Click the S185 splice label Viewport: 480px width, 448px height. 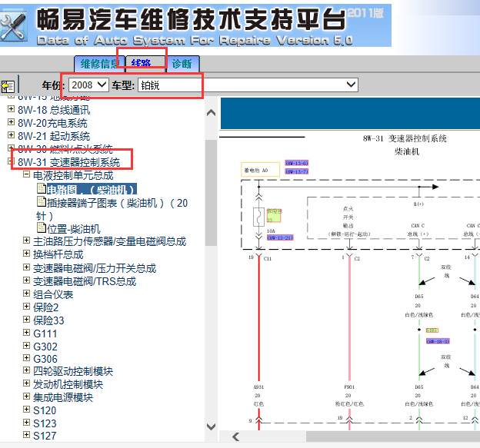coord(432,330)
